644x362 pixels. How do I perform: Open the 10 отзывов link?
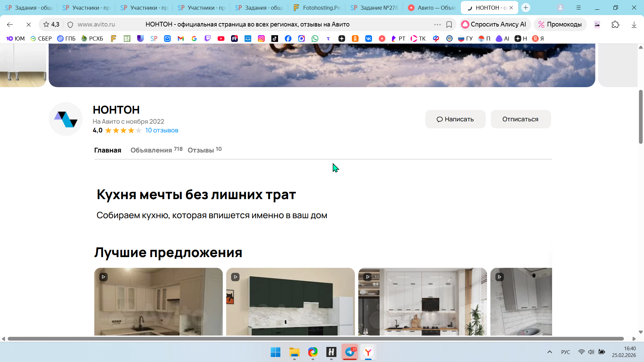pyautogui.click(x=162, y=130)
